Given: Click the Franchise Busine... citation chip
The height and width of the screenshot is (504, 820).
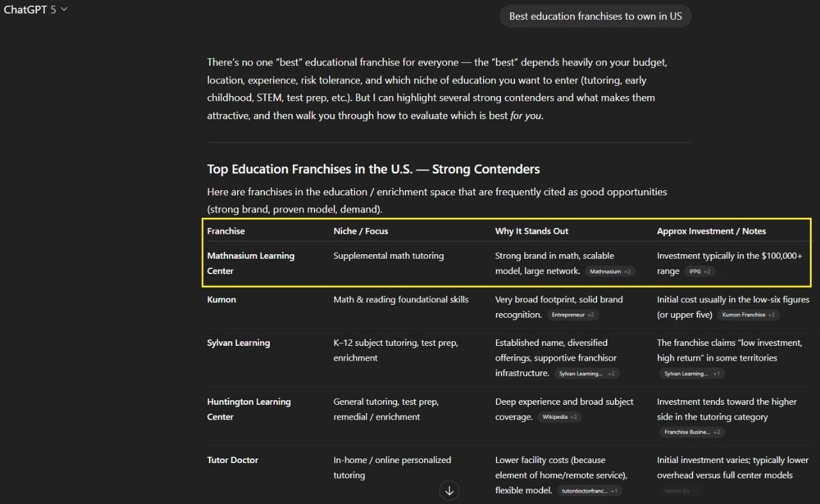Looking at the screenshot, I should pos(691,432).
